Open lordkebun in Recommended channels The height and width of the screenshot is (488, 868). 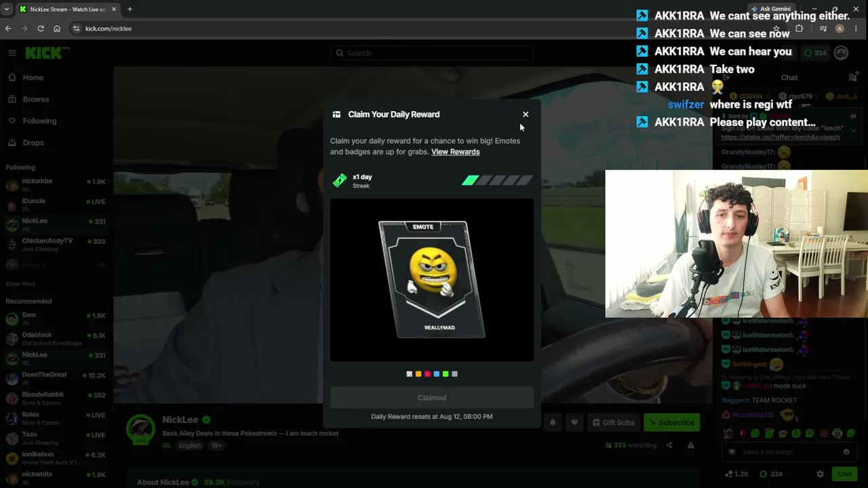[x=56, y=457]
